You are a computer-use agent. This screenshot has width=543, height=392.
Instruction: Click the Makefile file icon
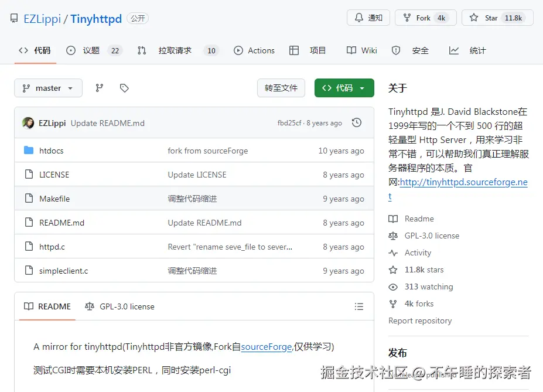pos(29,198)
